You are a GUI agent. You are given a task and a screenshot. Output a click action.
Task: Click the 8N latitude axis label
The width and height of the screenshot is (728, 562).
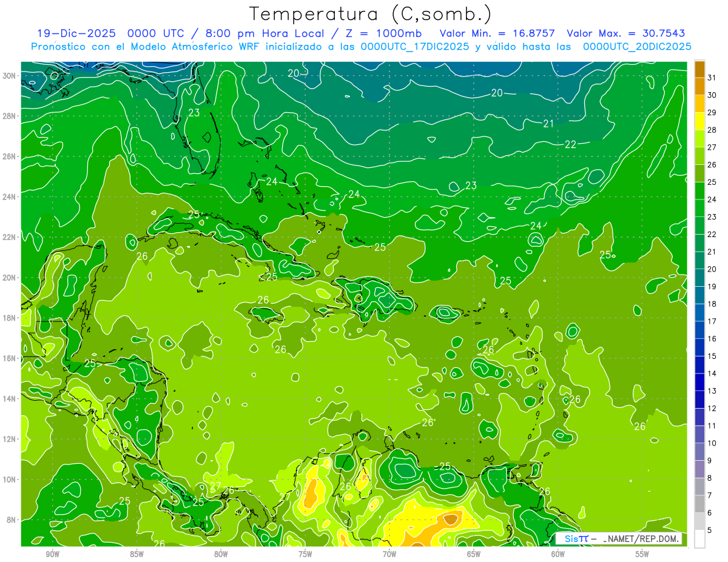(x=11, y=520)
